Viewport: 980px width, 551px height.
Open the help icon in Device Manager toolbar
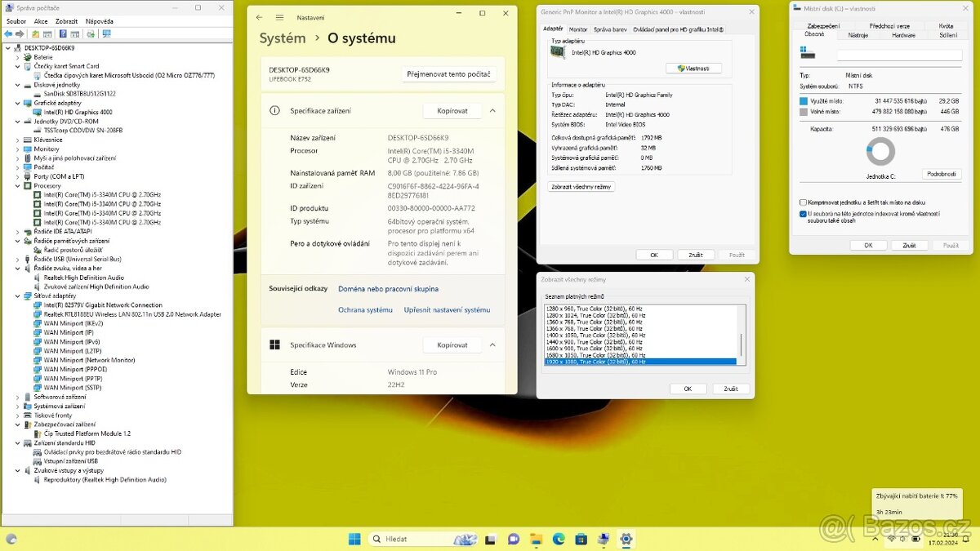pos(62,34)
